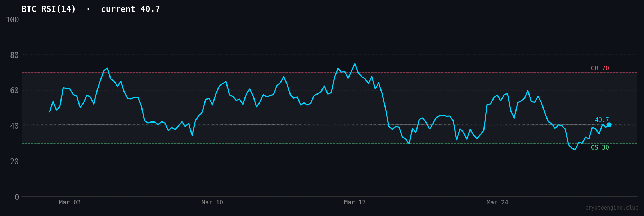644x216 pixels.
Task: Select the "Mar 17" date tick
Action: click(355, 202)
